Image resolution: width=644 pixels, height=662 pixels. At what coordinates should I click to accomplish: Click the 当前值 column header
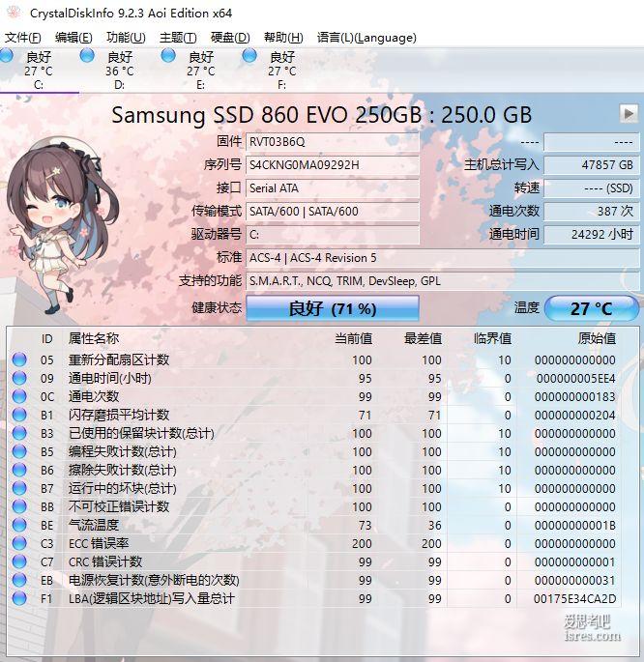tap(354, 338)
